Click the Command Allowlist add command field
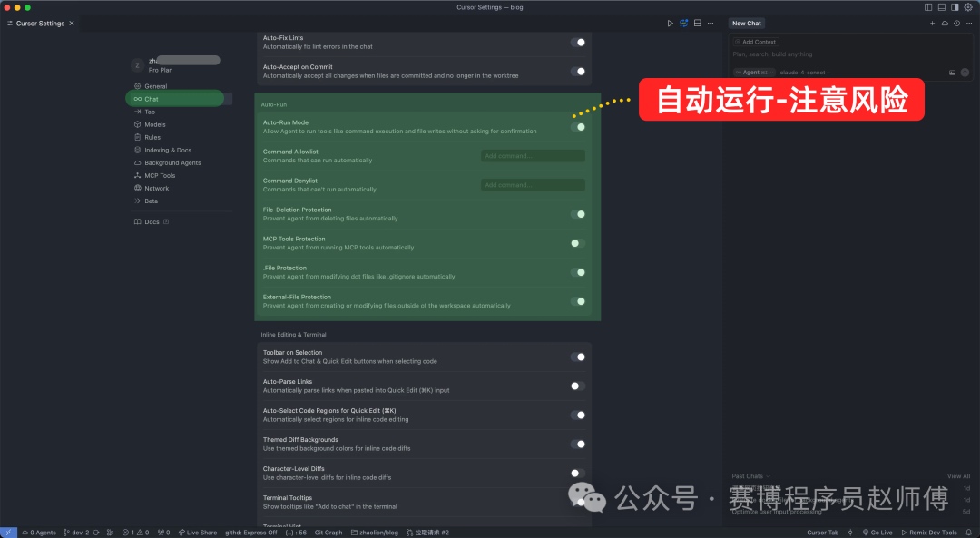Image resolution: width=980 pixels, height=538 pixels. pos(534,155)
